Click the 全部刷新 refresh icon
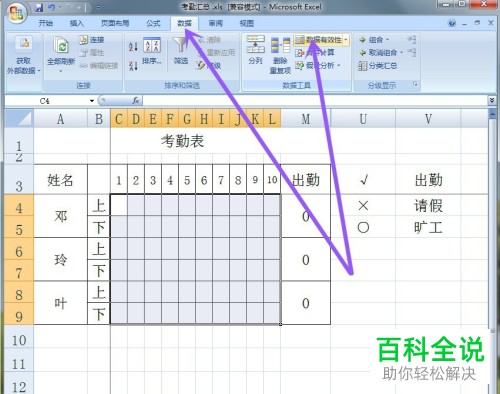Viewport: 500px width, 394px height. click(61, 45)
